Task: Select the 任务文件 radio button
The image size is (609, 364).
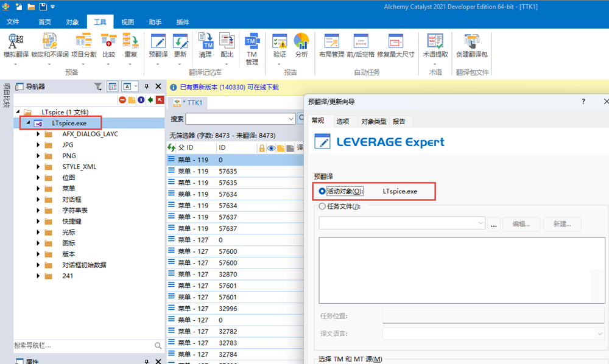Action: [x=322, y=206]
